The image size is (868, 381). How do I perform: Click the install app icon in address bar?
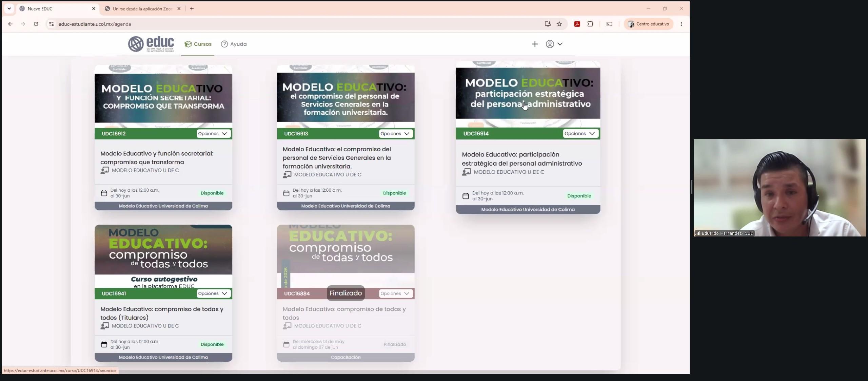pos(547,24)
